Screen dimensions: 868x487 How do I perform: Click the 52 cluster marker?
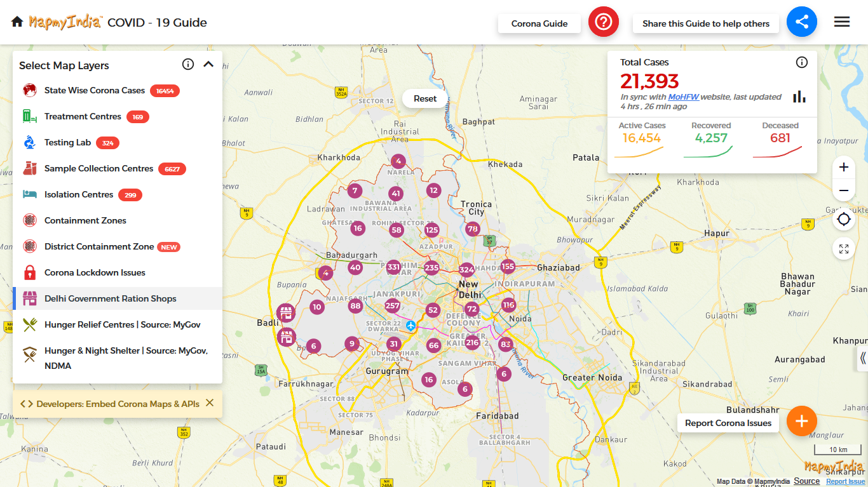tap(433, 310)
